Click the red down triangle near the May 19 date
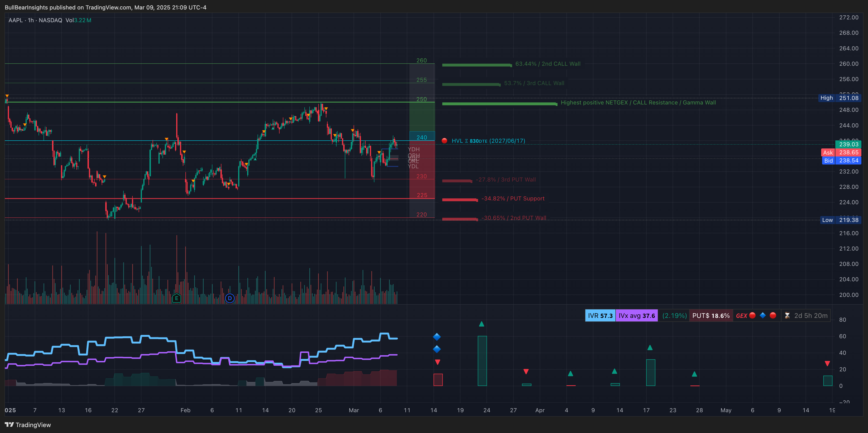This screenshot has width=868, height=433. click(x=827, y=364)
